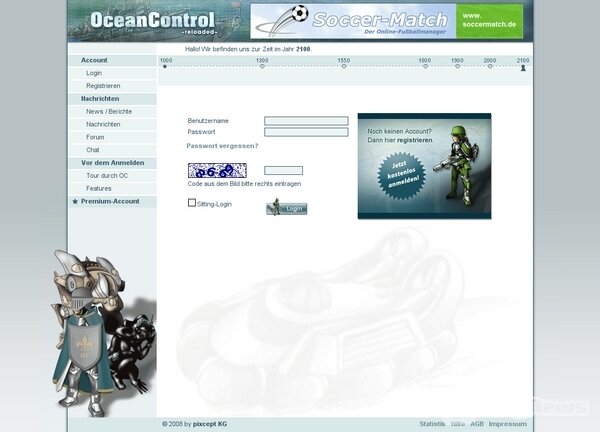
Task: Open Tour durch OC
Action: click(x=107, y=176)
